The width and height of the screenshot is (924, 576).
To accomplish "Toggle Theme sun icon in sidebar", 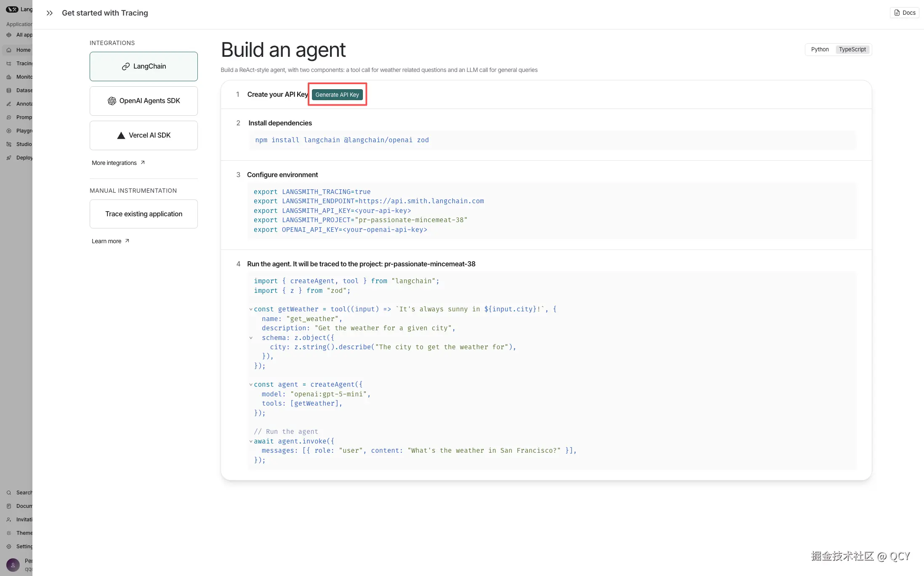I will click(9, 533).
